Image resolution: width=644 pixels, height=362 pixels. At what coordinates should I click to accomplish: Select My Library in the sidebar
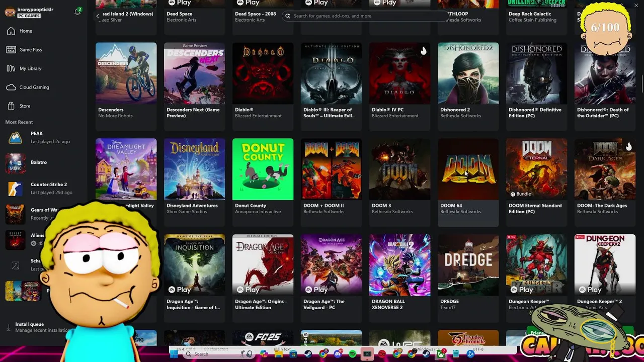point(30,68)
